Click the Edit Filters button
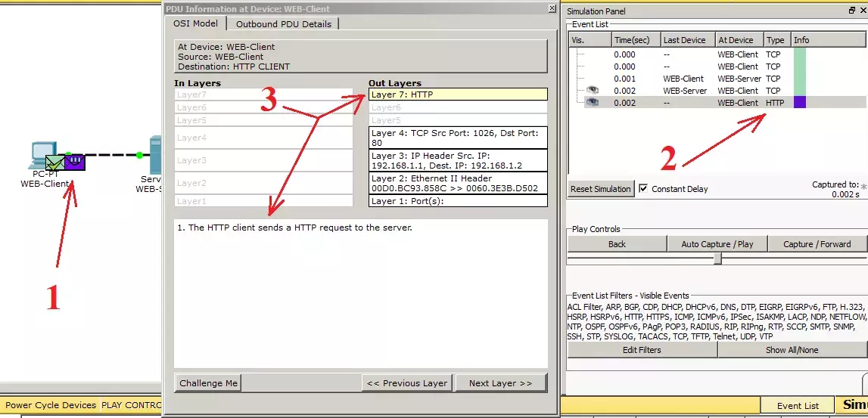Screen dimensions: 868x418 click(642, 350)
